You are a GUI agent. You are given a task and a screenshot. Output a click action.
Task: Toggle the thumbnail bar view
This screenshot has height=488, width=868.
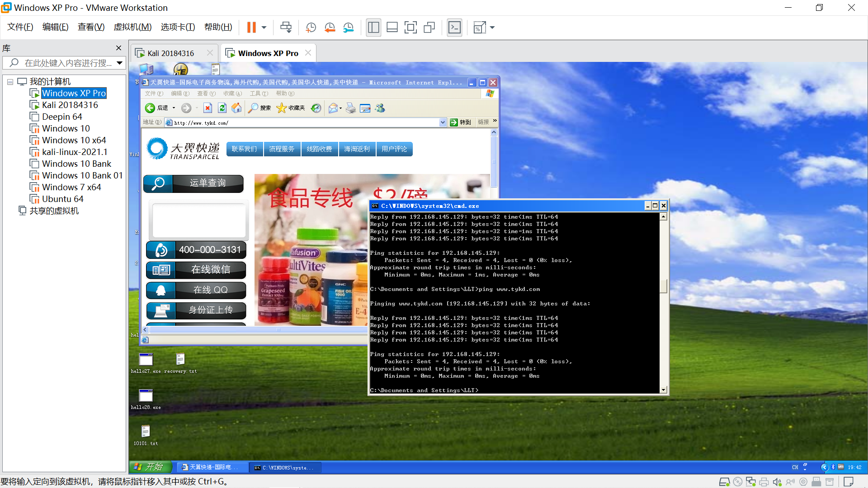[392, 28]
